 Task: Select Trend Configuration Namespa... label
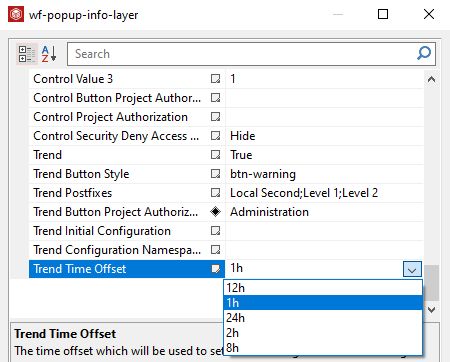(117, 250)
